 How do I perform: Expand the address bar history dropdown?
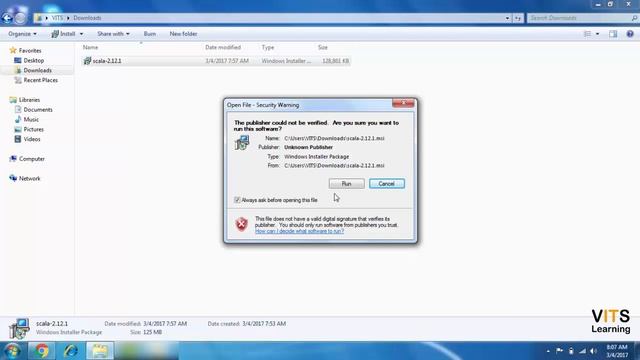[507, 18]
